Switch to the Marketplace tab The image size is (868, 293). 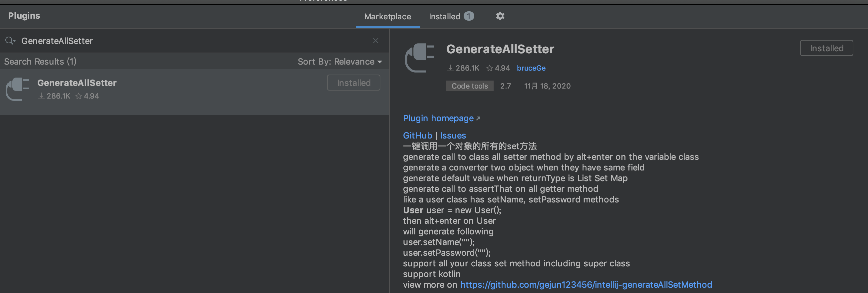point(387,16)
